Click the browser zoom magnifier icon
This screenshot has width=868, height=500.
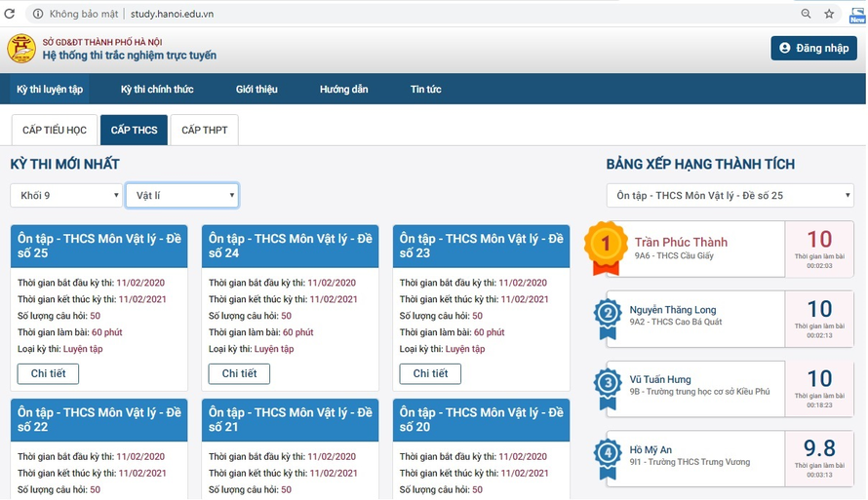pyautogui.click(x=806, y=14)
